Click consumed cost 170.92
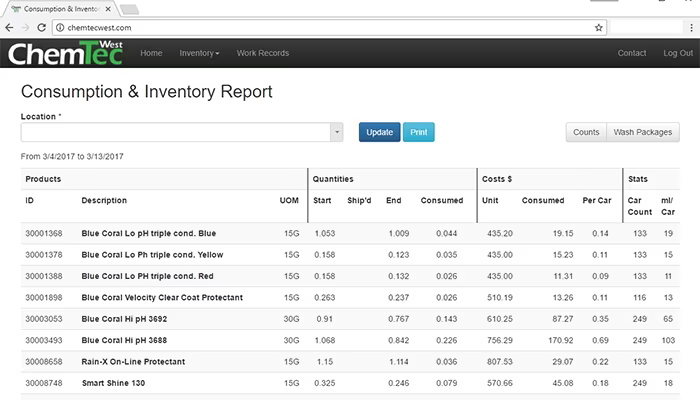Screen dimensions: 700x400 point(561,341)
